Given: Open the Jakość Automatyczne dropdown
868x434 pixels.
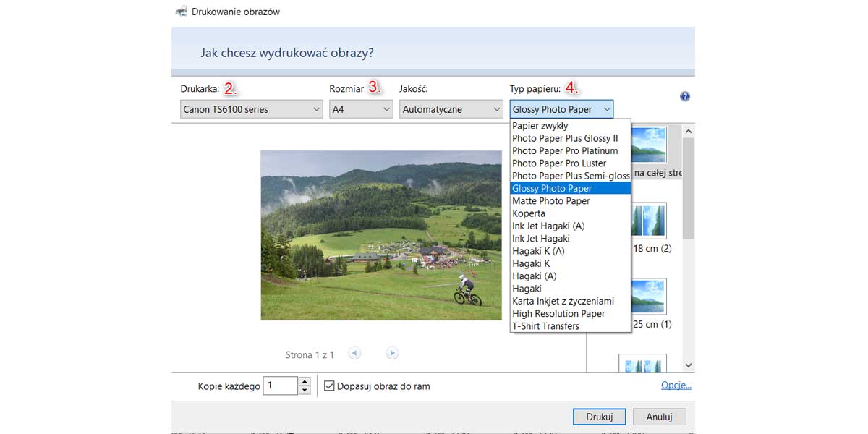Looking at the screenshot, I should [451, 109].
